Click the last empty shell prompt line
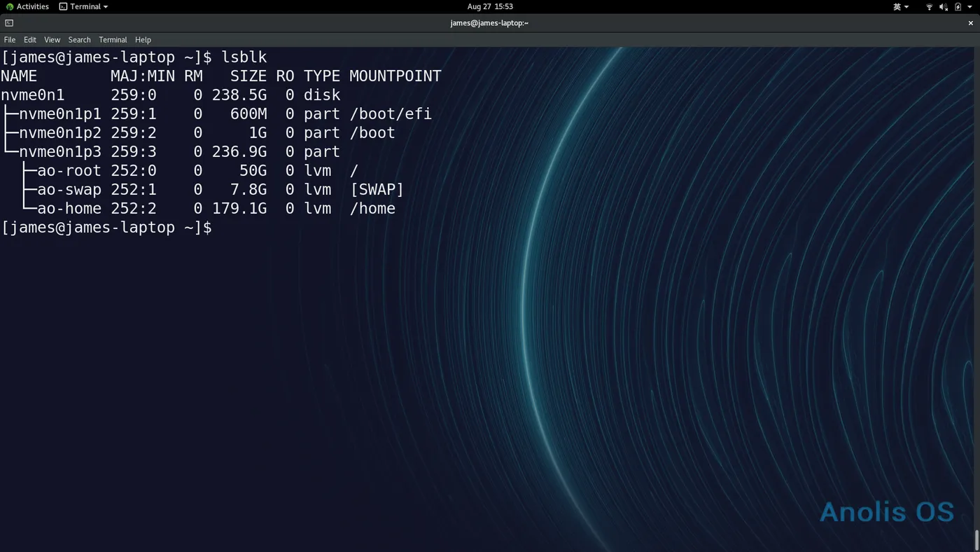Viewport: 980px width, 552px height. tap(106, 227)
